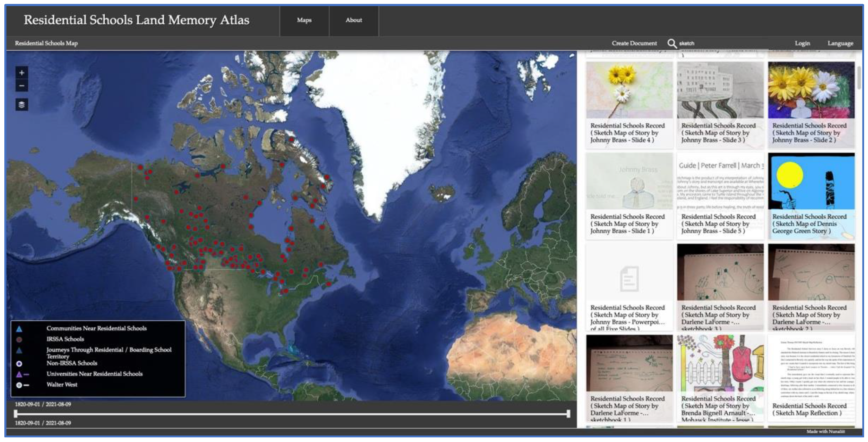
Task: Click the Login link
Action: point(802,43)
